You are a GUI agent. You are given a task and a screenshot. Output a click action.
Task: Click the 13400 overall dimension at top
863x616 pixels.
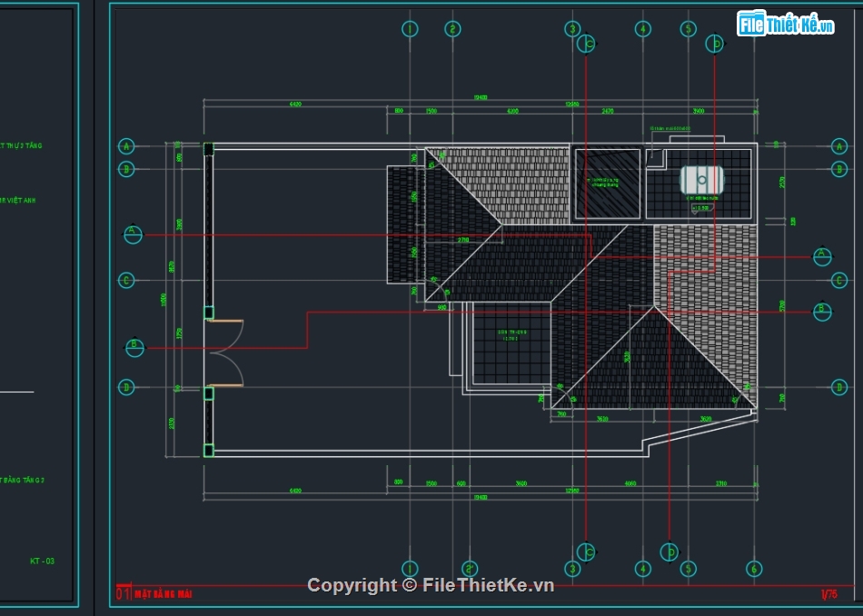(480, 98)
